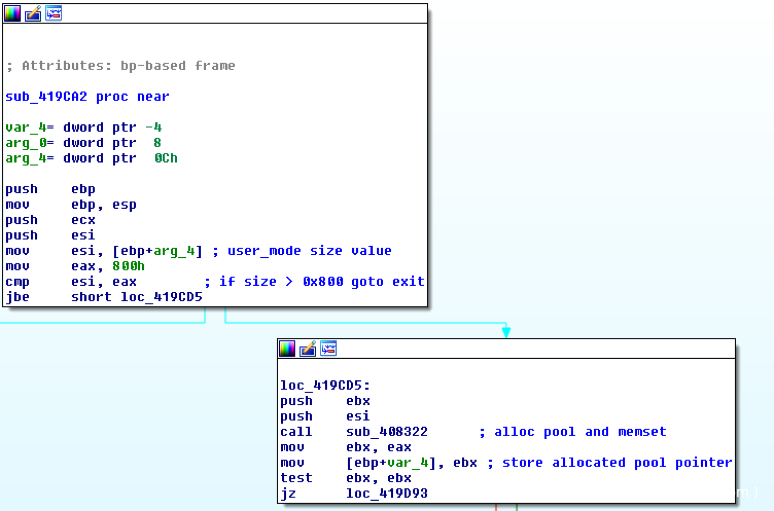Click the cyan arrowhead entering loc_419CD5 block
Viewport: 774px width, 511px height.
tap(506, 331)
